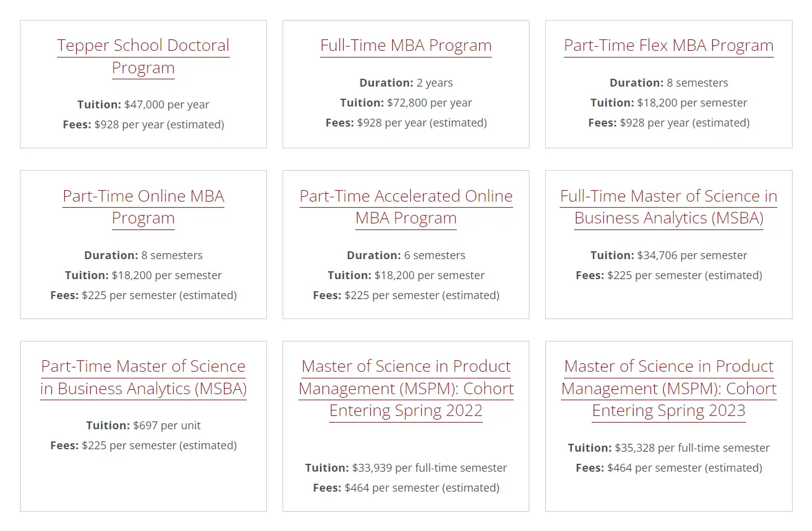
Task: Open the Full-Time MBA Program link
Action: click(x=405, y=45)
